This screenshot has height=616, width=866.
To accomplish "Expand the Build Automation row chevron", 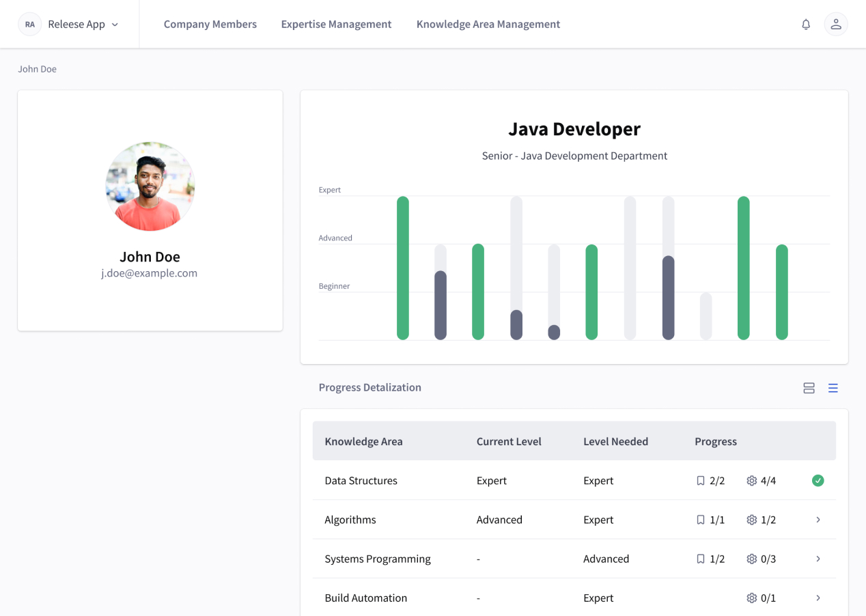I will (x=818, y=598).
